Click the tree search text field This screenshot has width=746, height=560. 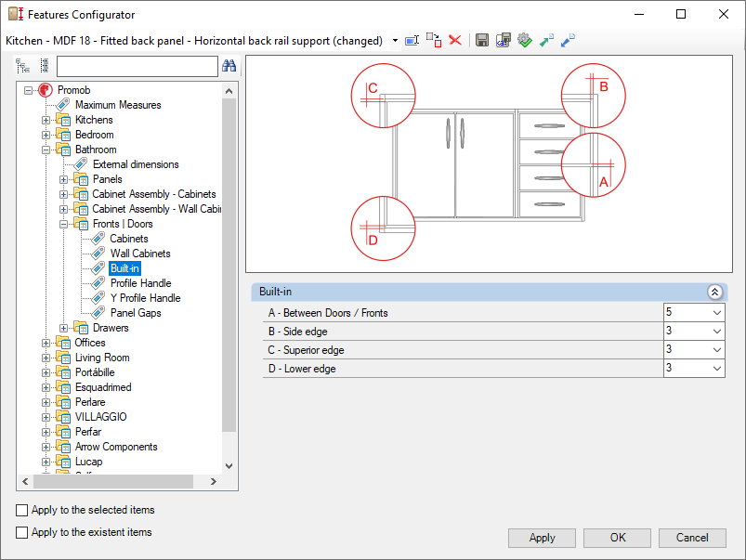137,66
